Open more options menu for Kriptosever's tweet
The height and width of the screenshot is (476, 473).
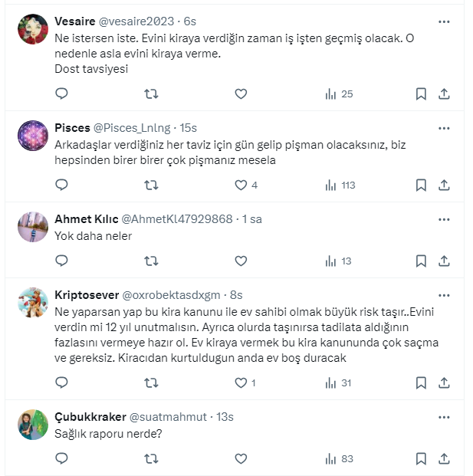click(x=444, y=295)
